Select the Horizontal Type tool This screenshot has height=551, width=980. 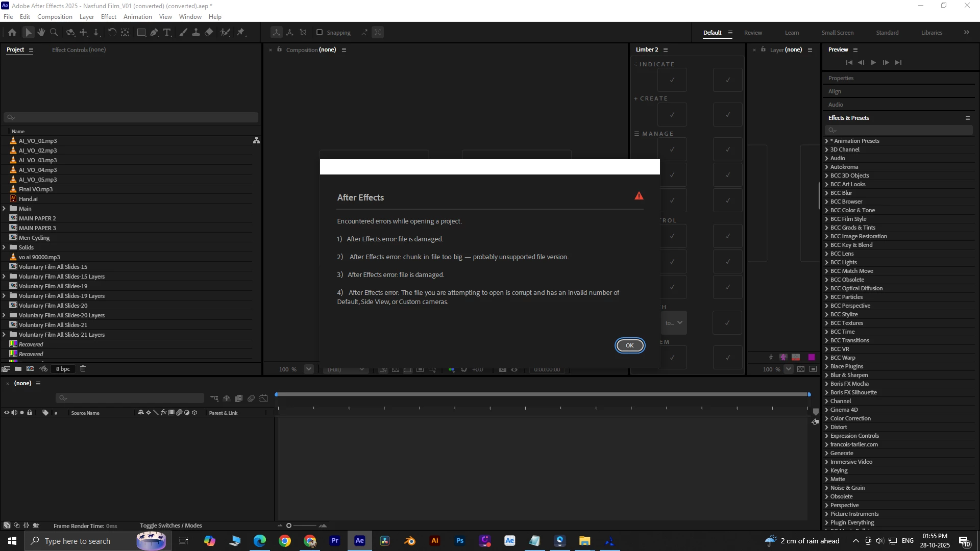[167, 32]
